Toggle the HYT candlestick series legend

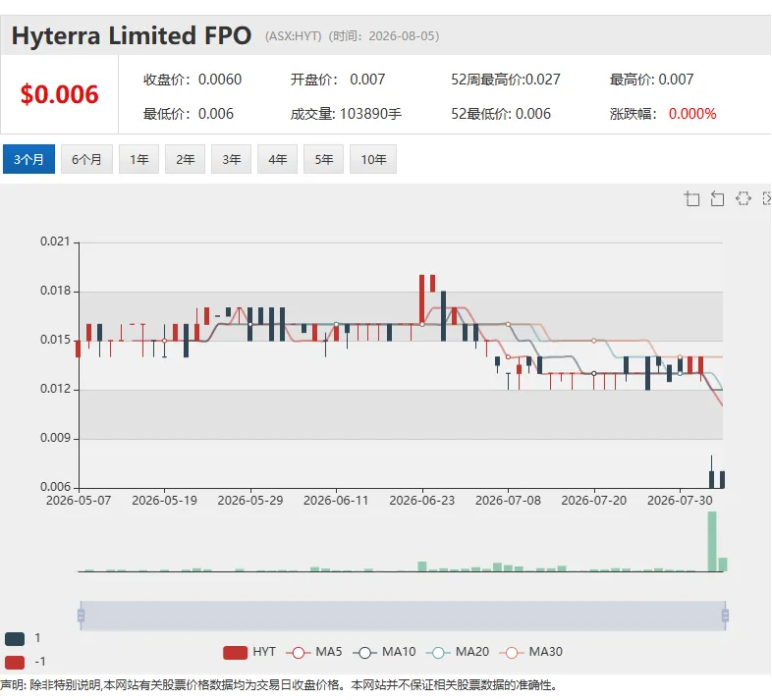[249, 652]
